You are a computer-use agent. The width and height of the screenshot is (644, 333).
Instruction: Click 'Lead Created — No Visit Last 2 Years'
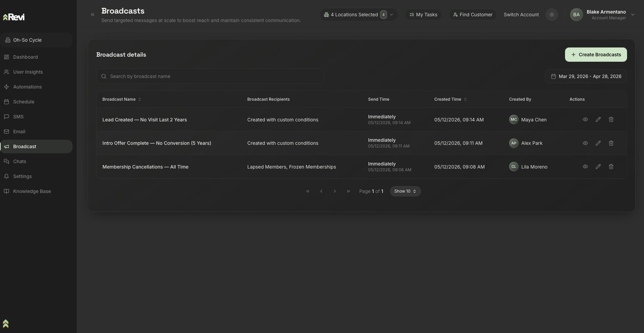(x=144, y=120)
